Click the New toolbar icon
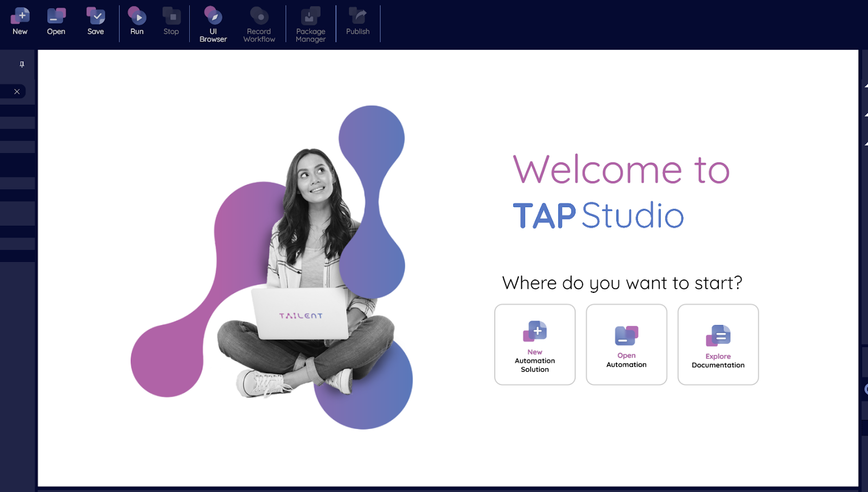 tap(20, 22)
